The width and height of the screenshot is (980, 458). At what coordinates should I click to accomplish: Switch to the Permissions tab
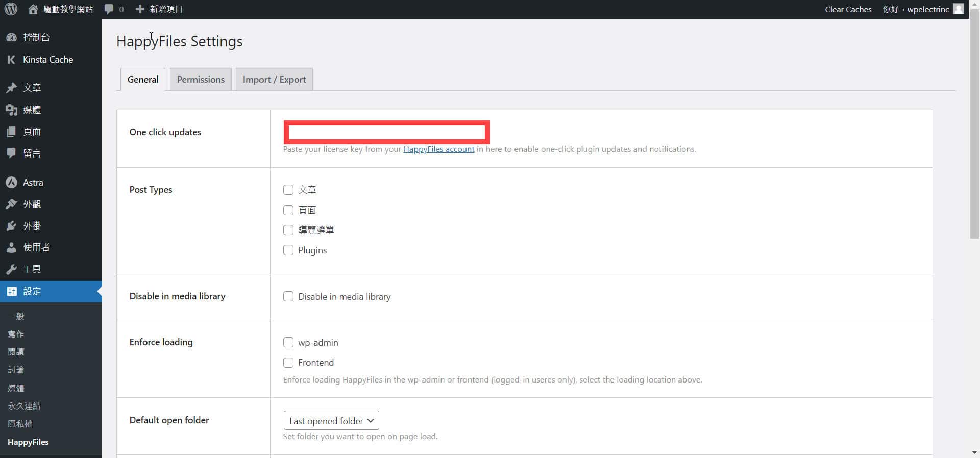[x=201, y=80]
